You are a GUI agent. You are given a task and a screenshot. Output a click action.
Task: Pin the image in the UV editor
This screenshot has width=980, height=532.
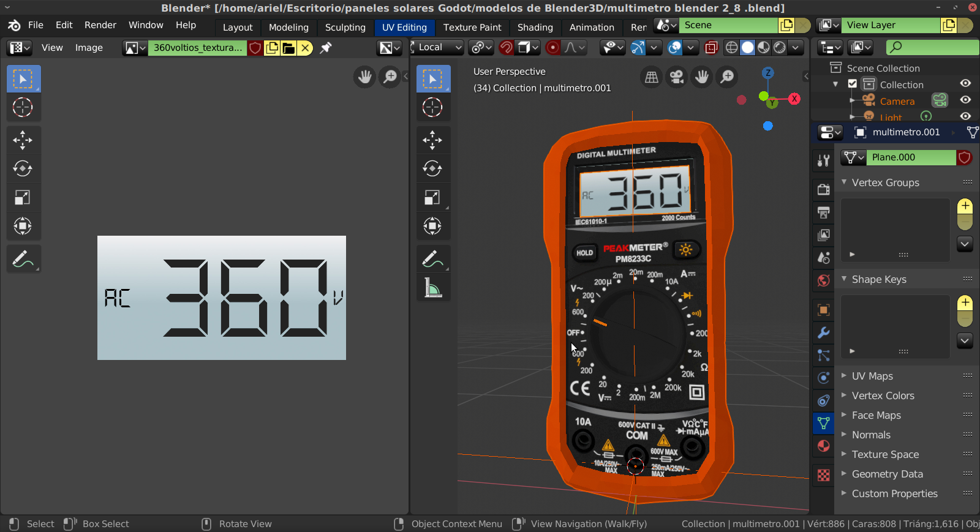point(326,47)
